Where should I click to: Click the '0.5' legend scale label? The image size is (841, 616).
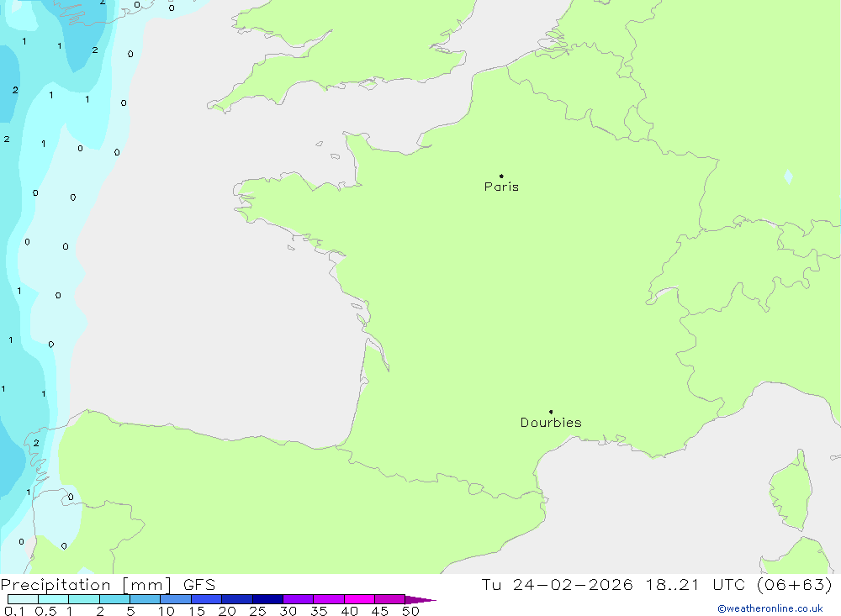[x=45, y=611]
